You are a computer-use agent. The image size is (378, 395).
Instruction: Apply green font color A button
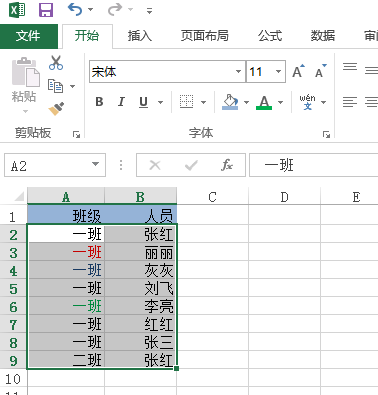[264, 102]
